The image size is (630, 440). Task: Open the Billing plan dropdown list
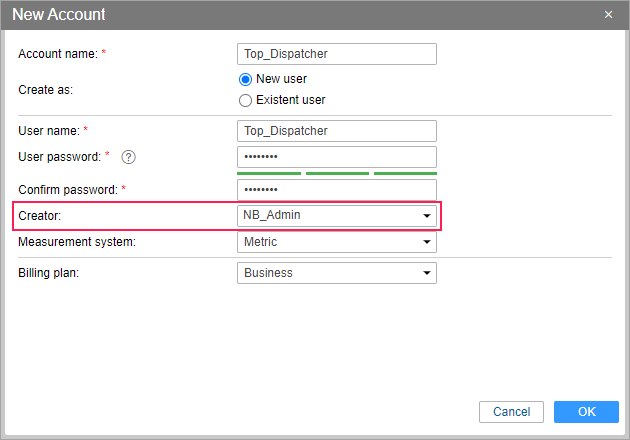pyautogui.click(x=336, y=273)
